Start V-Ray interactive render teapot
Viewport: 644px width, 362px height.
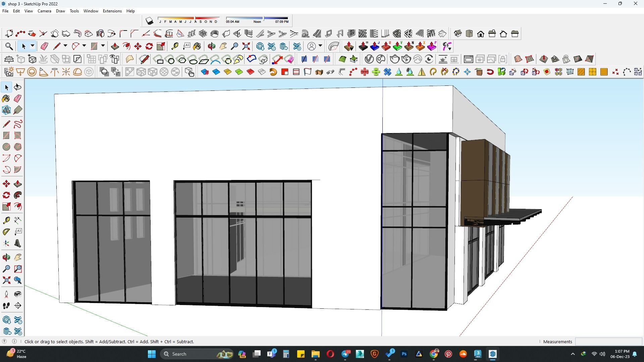coord(406,59)
